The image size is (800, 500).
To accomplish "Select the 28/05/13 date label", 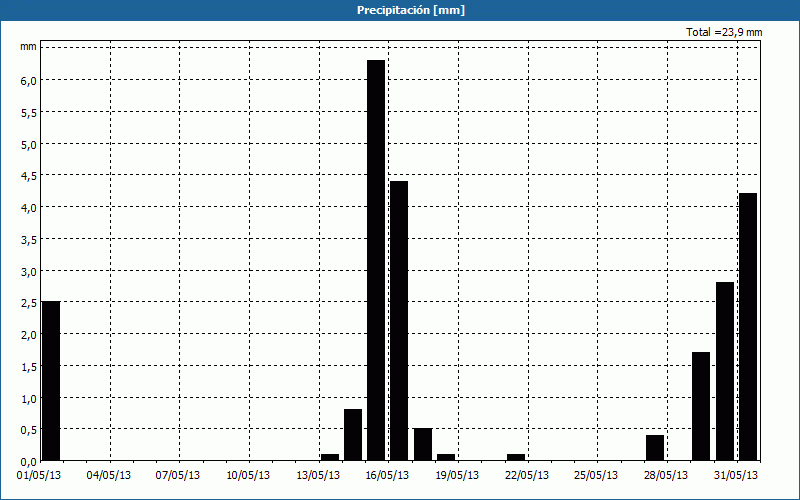I will [666, 476].
